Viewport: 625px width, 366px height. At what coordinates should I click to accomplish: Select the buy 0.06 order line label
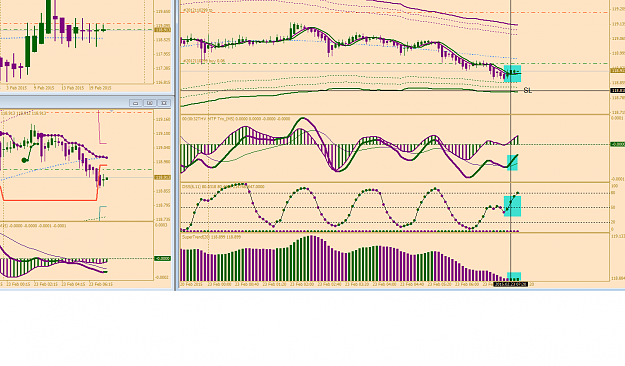[204, 61]
